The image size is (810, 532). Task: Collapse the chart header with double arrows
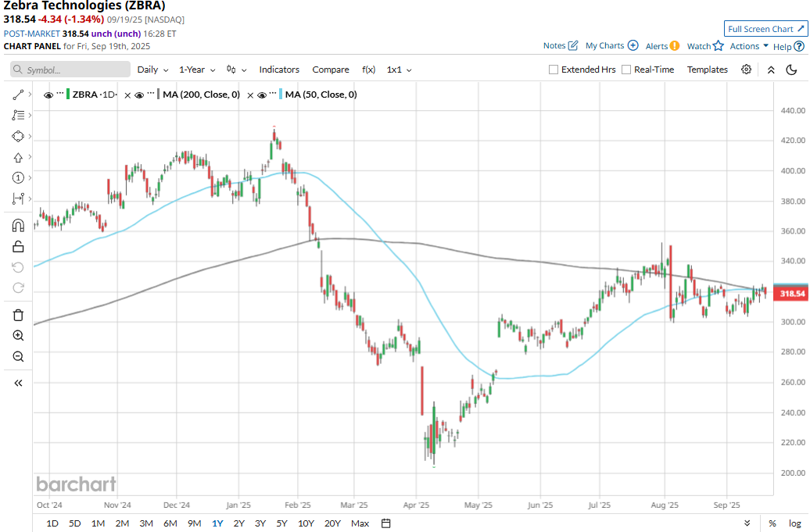pyautogui.click(x=771, y=70)
